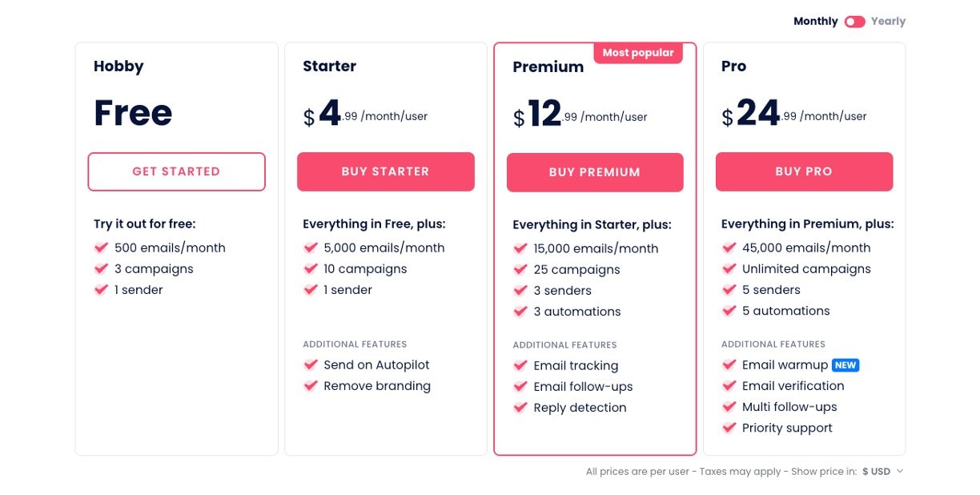Toggle the Monthly/Yearly billing switch
Viewport: 980px width, 495px height.
(x=854, y=22)
